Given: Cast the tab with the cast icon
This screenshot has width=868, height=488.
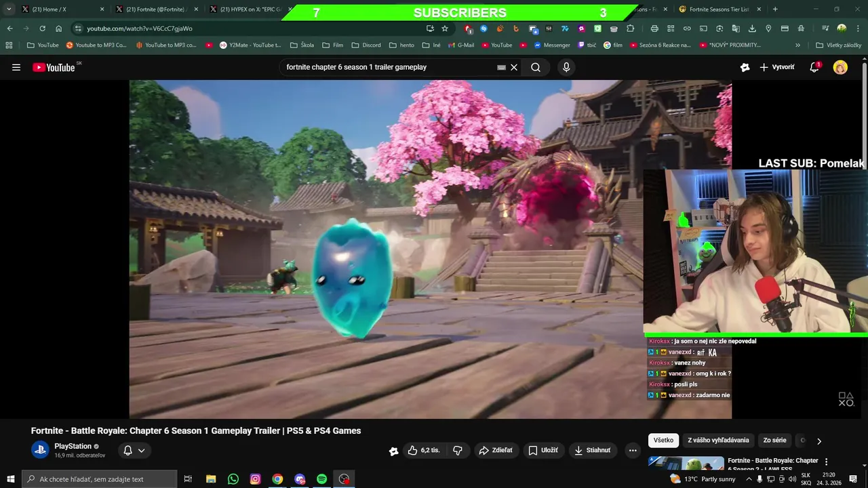Looking at the screenshot, I should click(703, 28).
